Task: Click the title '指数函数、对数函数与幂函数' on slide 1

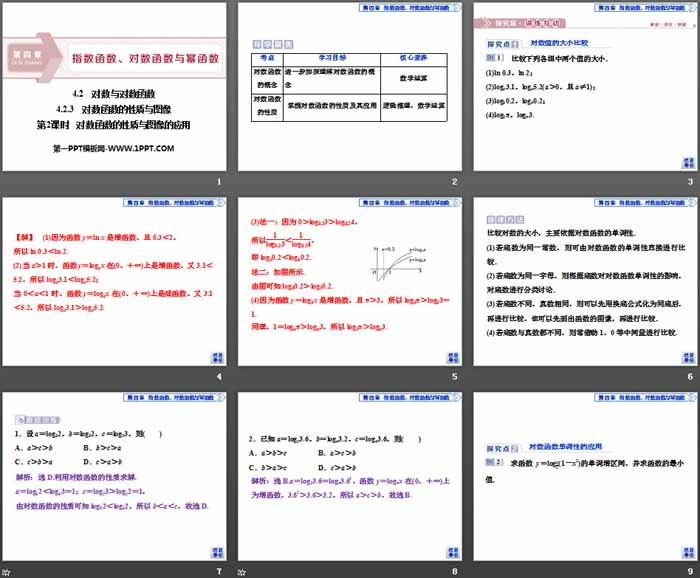Action: click(x=146, y=58)
